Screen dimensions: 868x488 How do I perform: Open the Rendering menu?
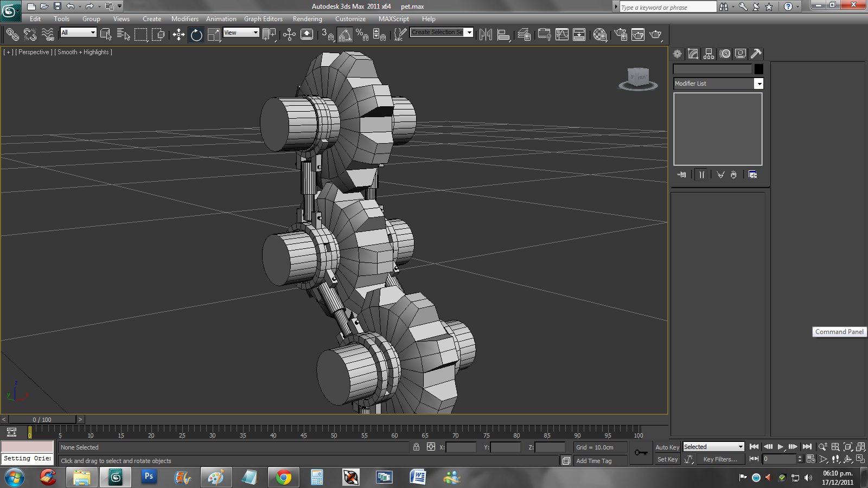click(x=308, y=19)
